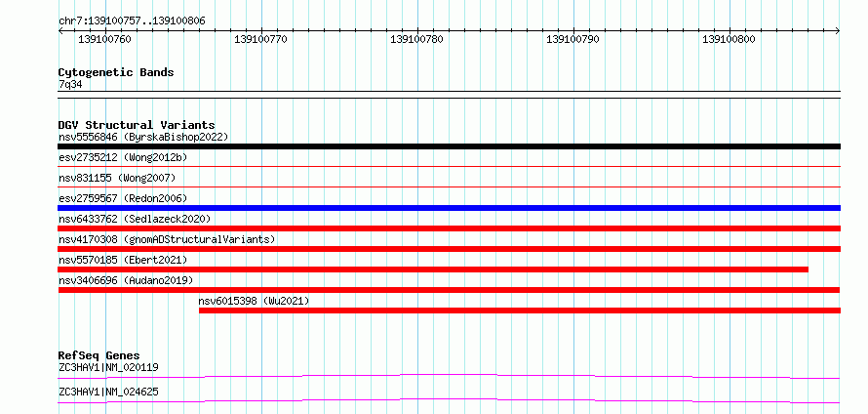The width and height of the screenshot is (868, 414).
Task: Click the chr7:139100757..139100806 region label
Action: tap(132, 21)
